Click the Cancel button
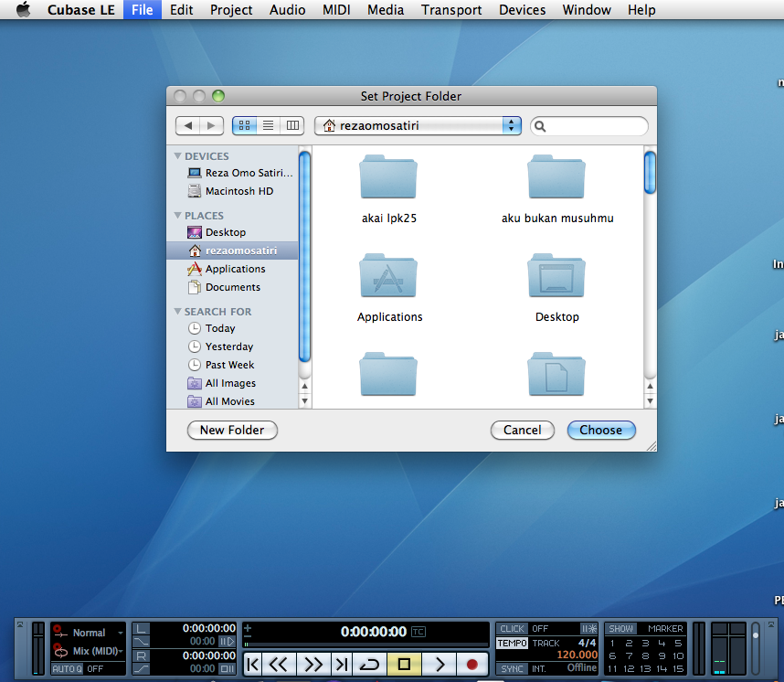Viewport: 784px width, 682px height. [522, 431]
